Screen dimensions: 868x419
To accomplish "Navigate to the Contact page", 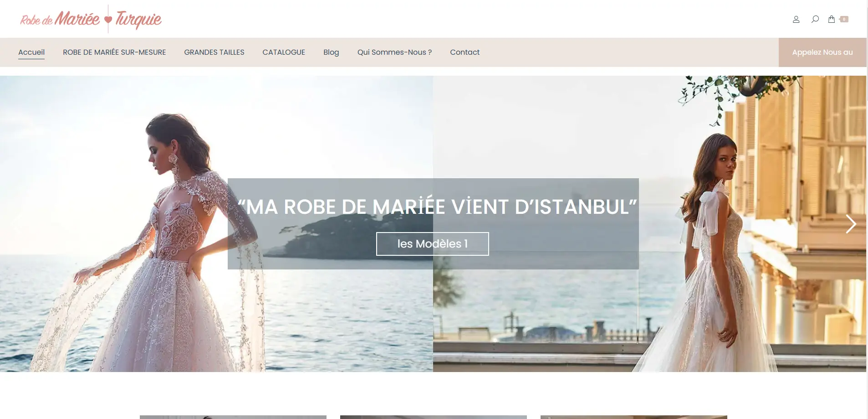I will (x=465, y=52).
